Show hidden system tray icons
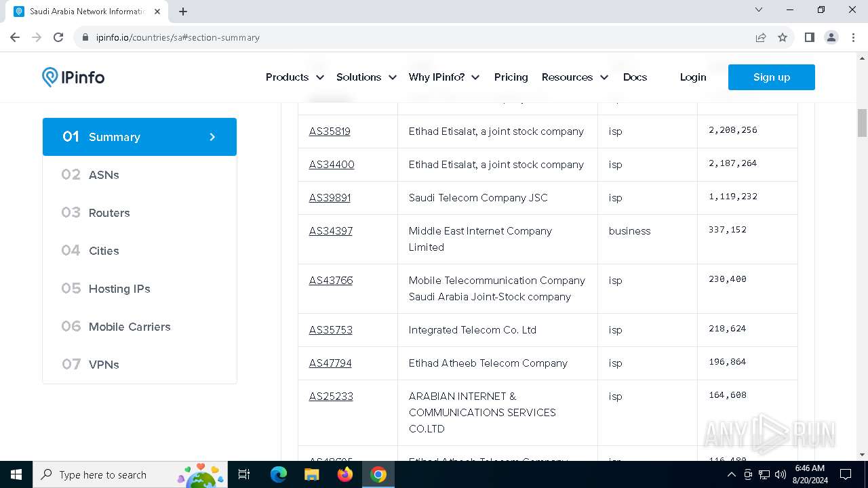 coord(731,474)
